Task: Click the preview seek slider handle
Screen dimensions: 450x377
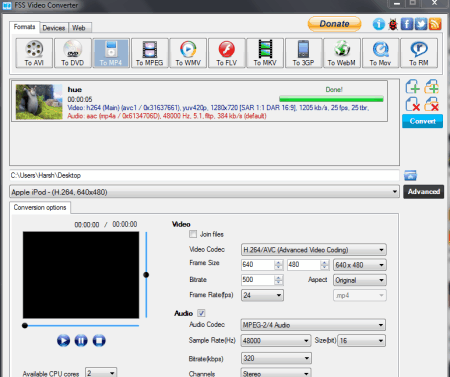Action: point(25,326)
